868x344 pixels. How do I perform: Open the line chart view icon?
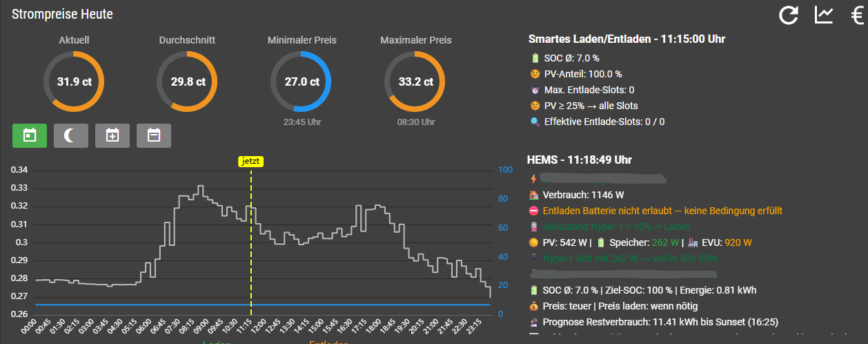[x=824, y=15]
